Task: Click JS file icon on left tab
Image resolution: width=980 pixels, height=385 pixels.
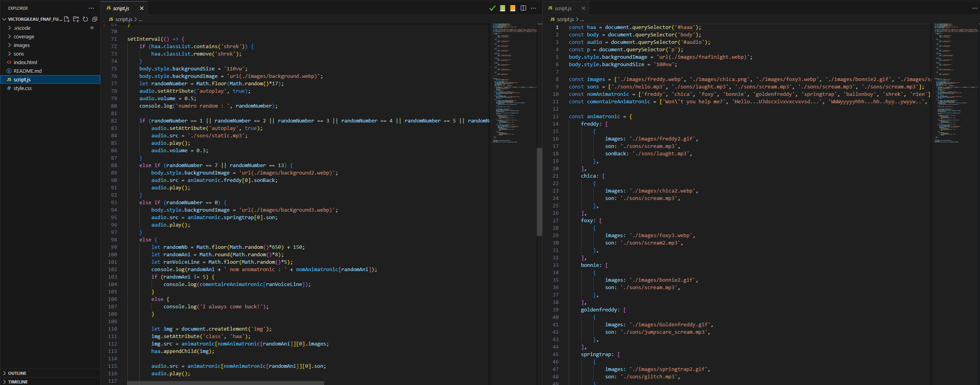Action: point(108,8)
